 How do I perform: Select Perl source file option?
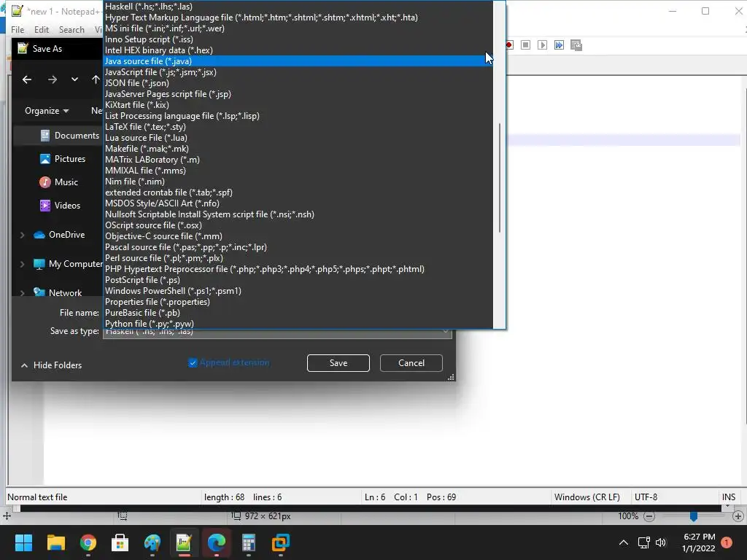tap(298, 257)
